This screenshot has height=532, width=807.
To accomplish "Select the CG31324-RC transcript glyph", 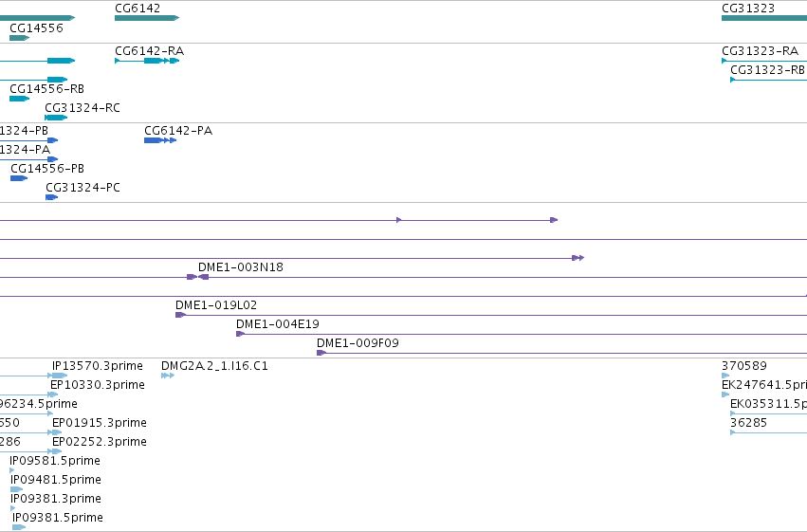I will click(56, 118).
